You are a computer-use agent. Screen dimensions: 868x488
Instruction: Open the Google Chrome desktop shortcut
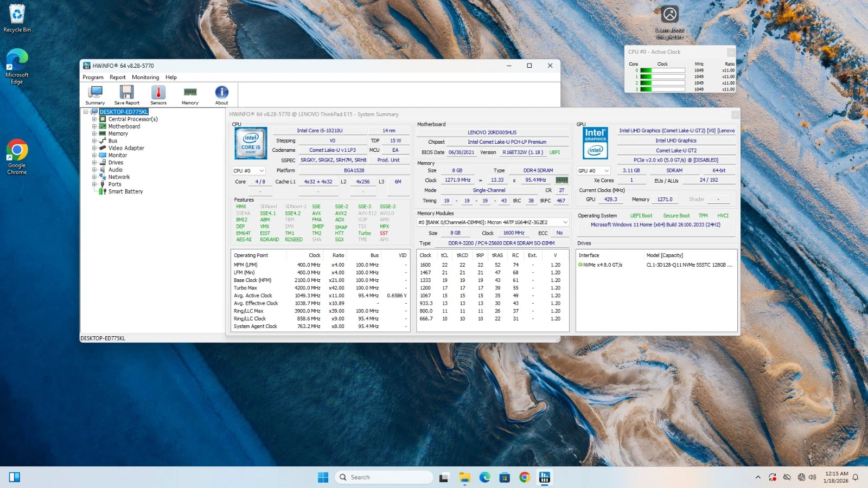point(17,157)
